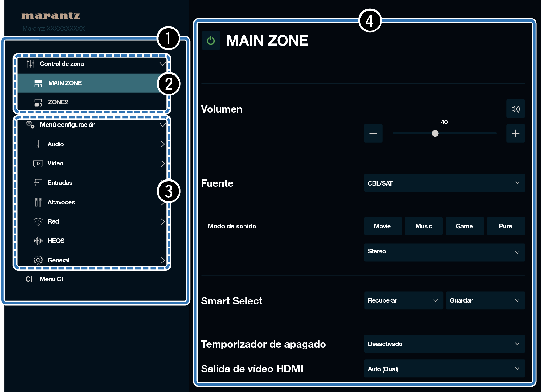
Task: Choose the Pure sound mode
Action: point(505,226)
